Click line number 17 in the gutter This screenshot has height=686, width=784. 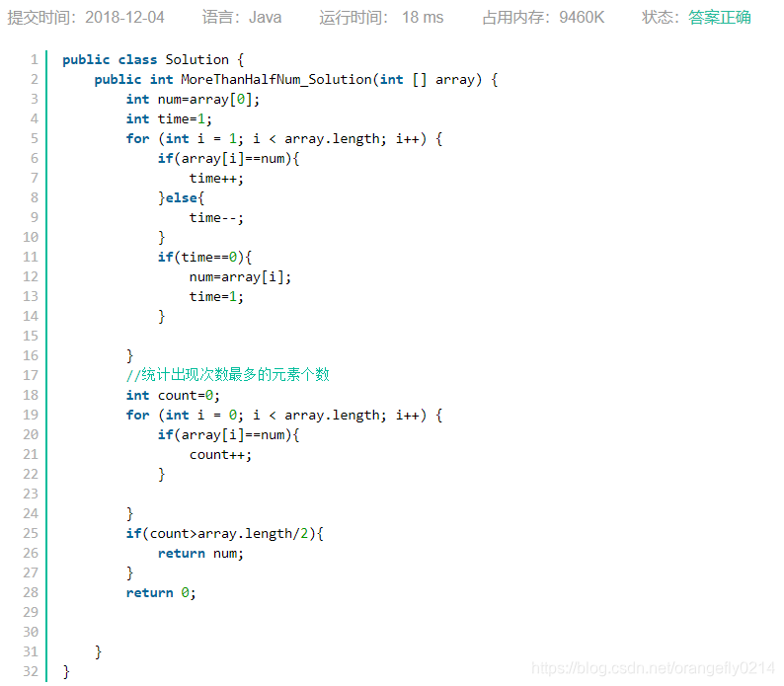[x=31, y=375]
